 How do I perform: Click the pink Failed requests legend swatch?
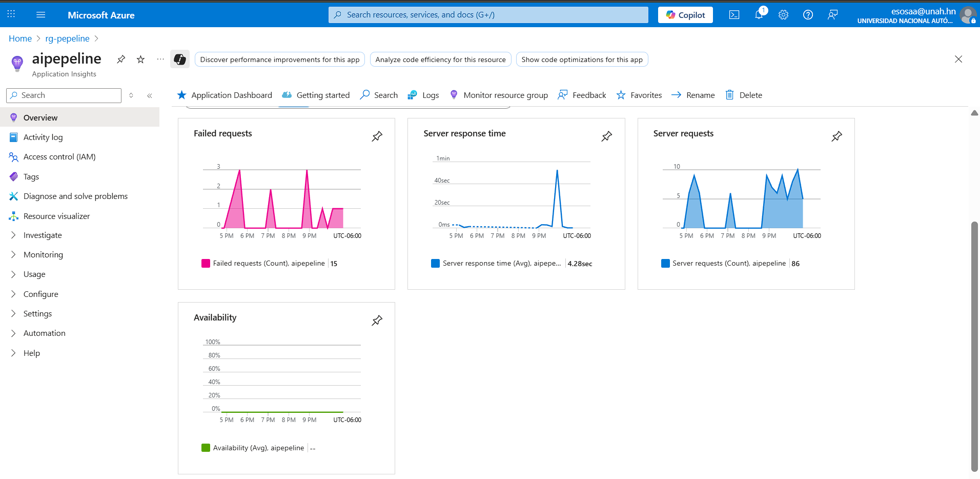pyautogui.click(x=206, y=264)
